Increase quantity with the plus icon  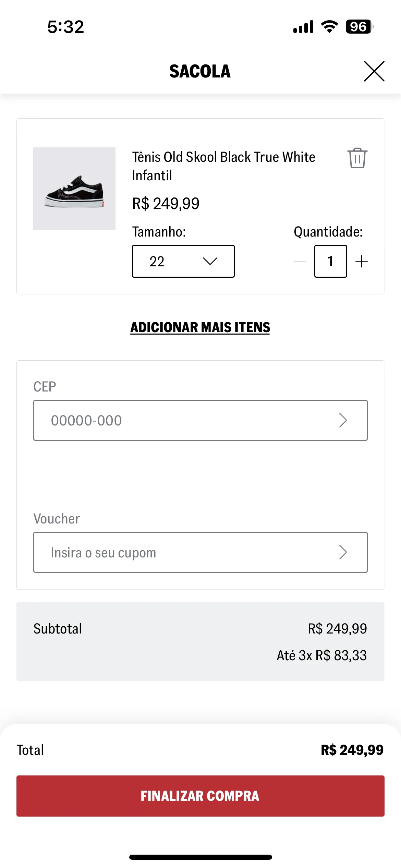tap(362, 262)
